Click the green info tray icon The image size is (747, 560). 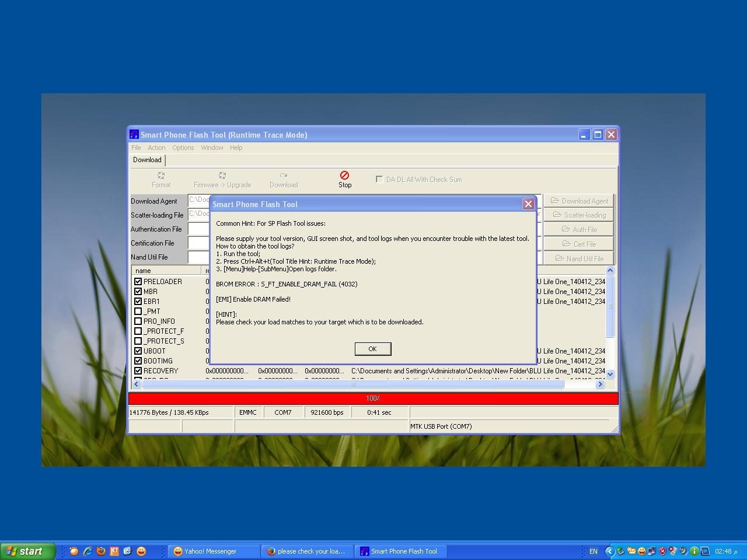[694, 551]
